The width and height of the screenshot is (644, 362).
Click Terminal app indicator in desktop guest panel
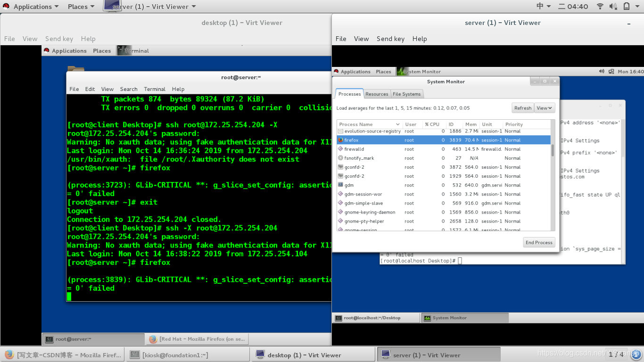[x=133, y=50]
